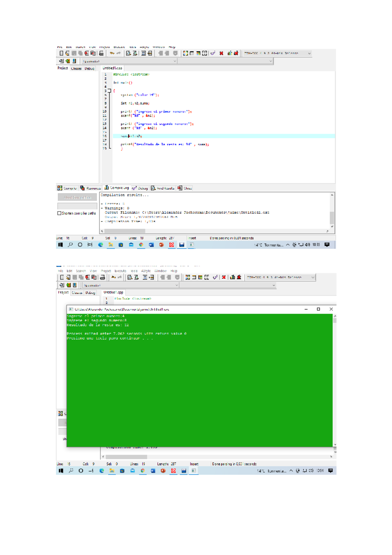Expand the TDM-GCC compiler dropdown in the upper window

coord(309,53)
